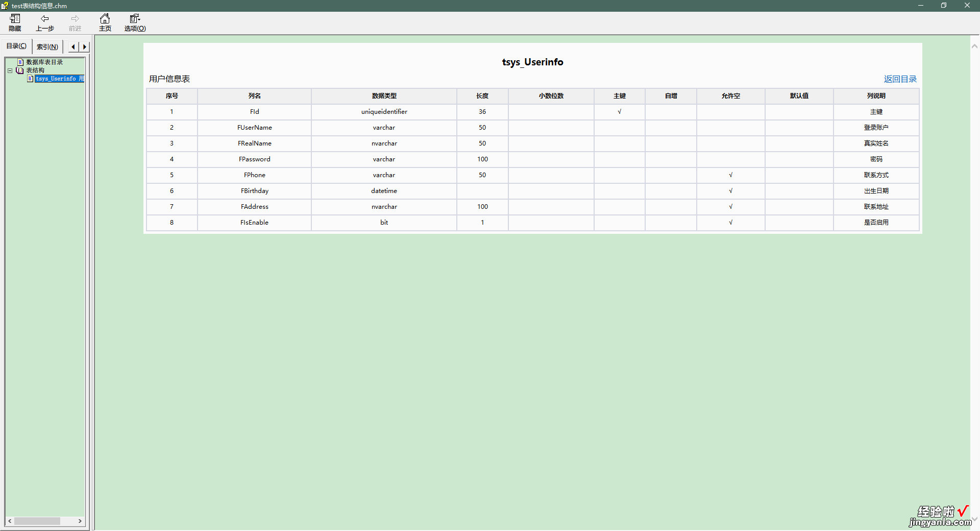The image size is (980, 531).
Task: Click left arrow of the tree horizontal scrollbar
Action: click(x=10, y=521)
